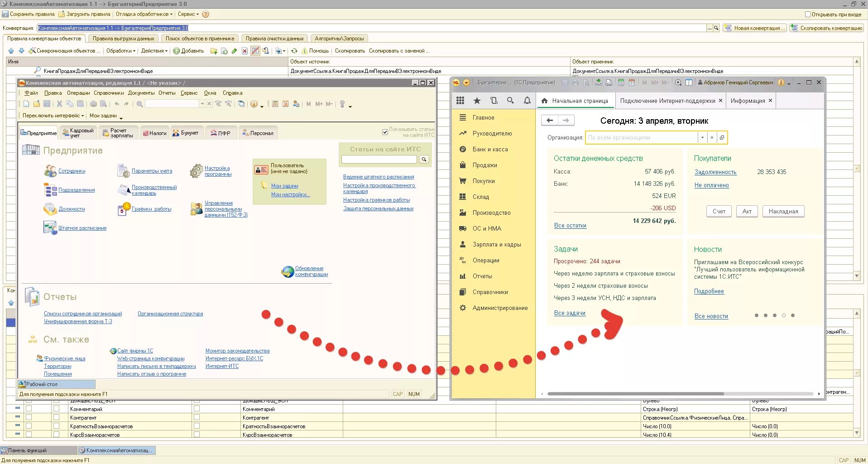
Task: Switch to Правила выгрузки данных tab
Action: click(124, 39)
